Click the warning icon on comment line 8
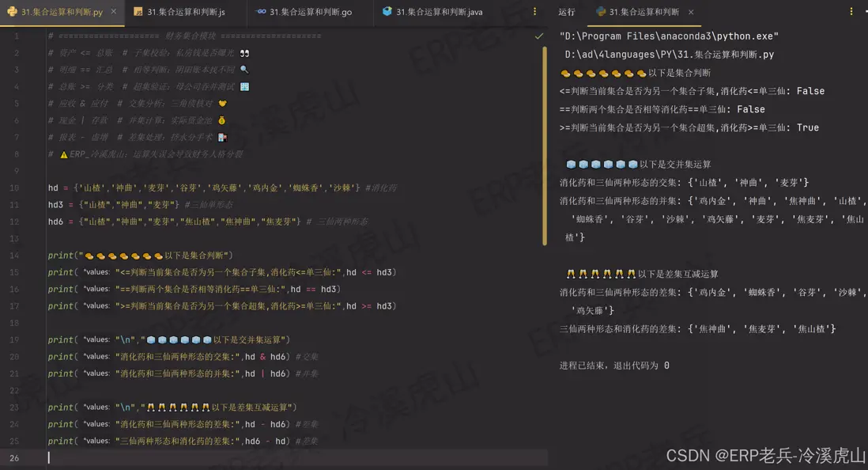Image resolution: width=868 pixels, height=470 pixels. point(64,154)
